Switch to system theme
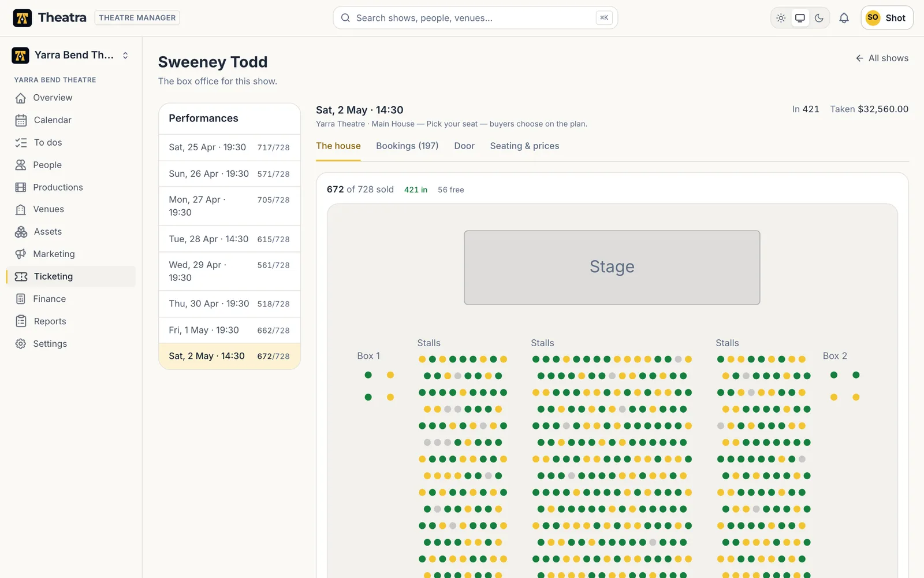Screen dimensions: 924x578 [x=800, y=18]
